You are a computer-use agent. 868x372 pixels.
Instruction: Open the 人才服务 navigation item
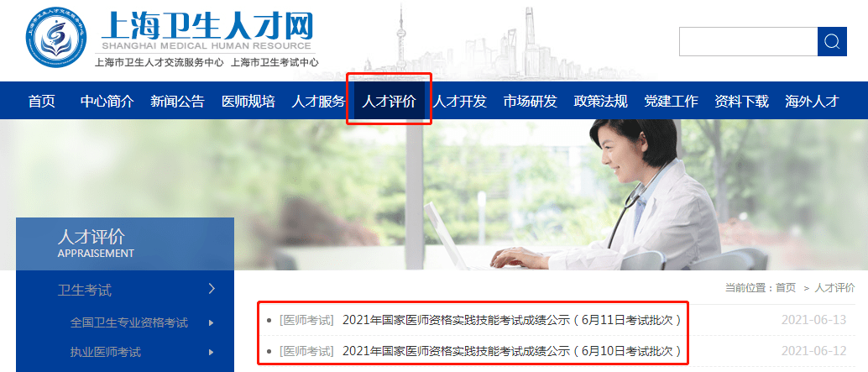coord(318,102)
